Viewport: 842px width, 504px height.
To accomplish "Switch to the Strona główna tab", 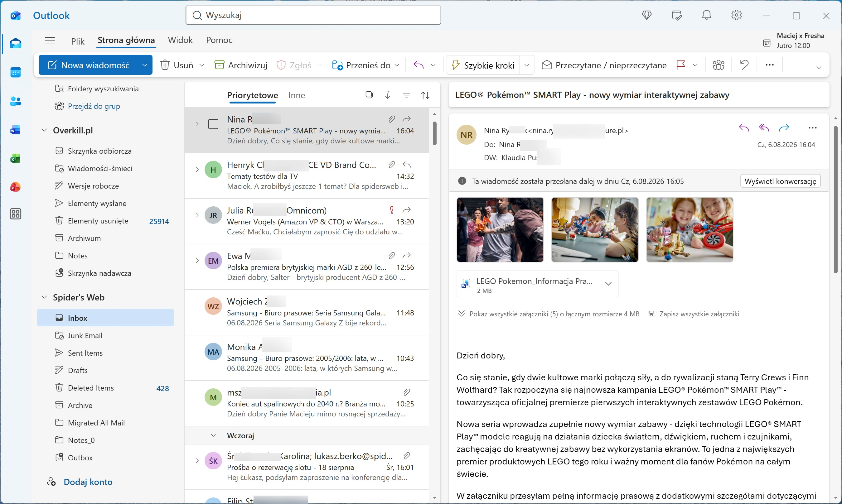I will pyautogui.click(x=126, y=41).
